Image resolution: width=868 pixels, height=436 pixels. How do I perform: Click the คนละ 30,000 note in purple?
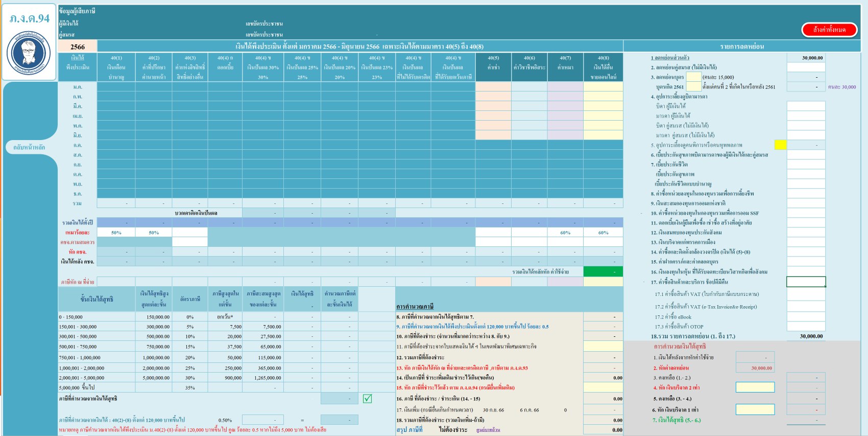pos(842,87)
